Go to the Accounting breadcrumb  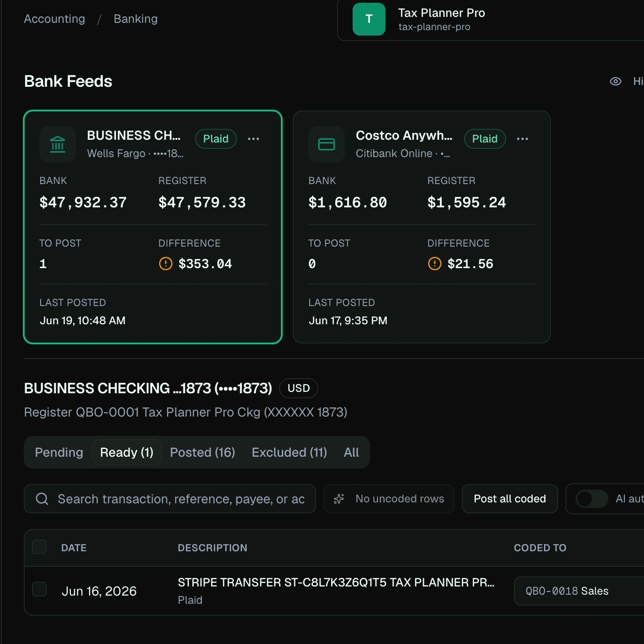(x=54, y=19)
